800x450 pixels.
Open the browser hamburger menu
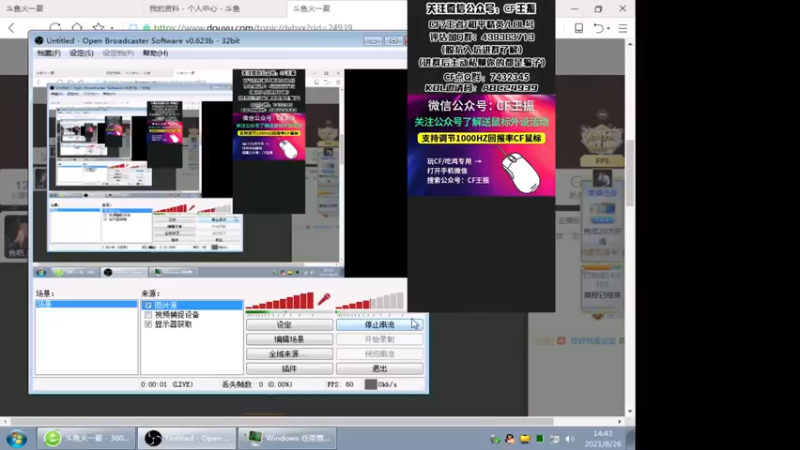pos(623,28)
